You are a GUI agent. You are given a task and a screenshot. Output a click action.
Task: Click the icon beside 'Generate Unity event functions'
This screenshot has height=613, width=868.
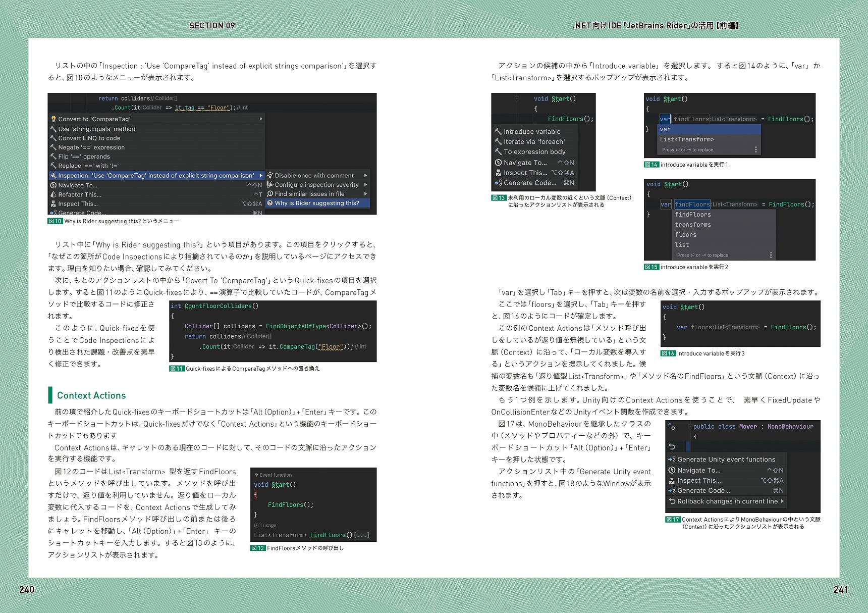(672, 459)
